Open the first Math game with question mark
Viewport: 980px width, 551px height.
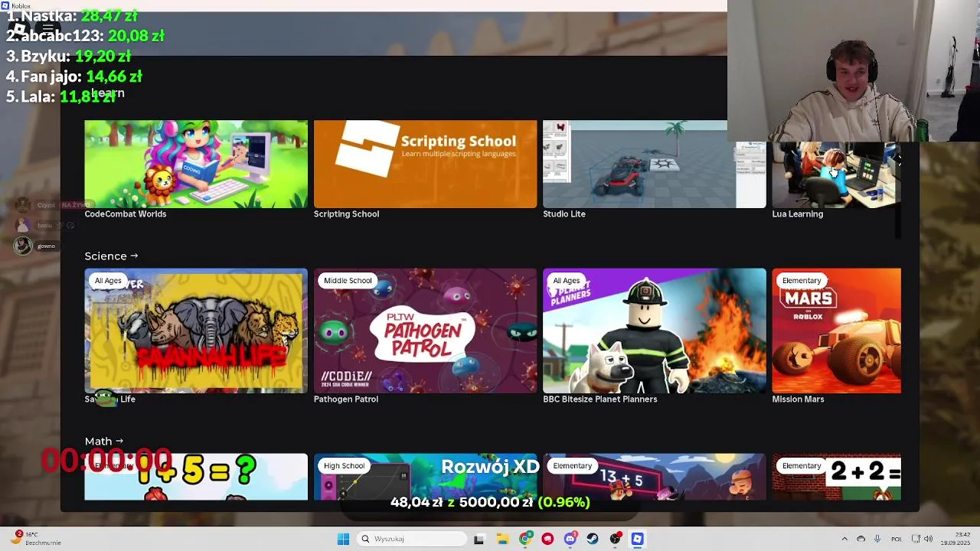[196, 477]
